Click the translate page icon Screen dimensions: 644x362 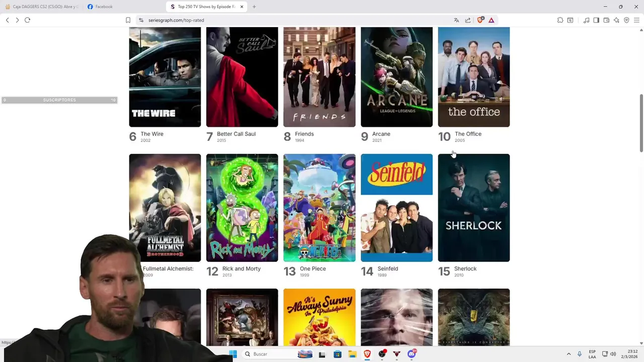tap(456, 20)
